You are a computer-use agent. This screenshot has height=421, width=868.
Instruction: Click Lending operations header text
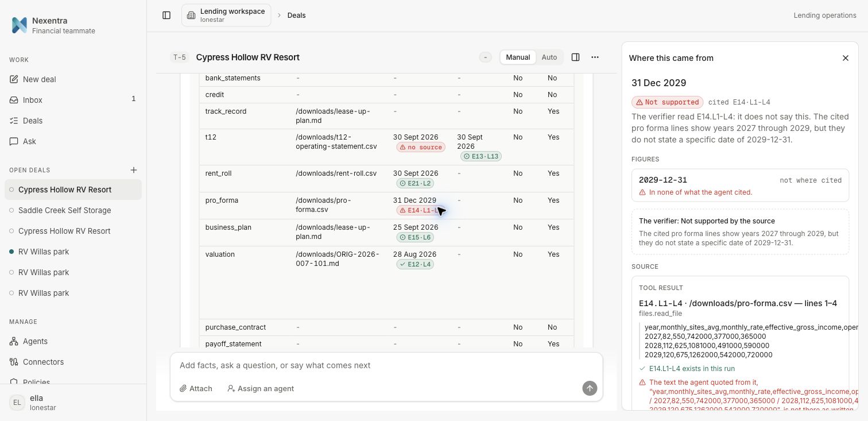point(825,16)
